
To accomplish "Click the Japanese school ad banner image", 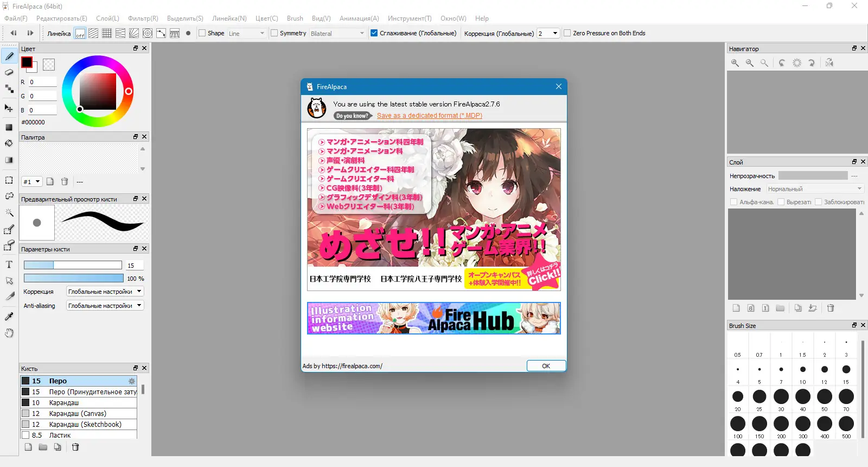I will pyautogui.click(x=434, y=210).
